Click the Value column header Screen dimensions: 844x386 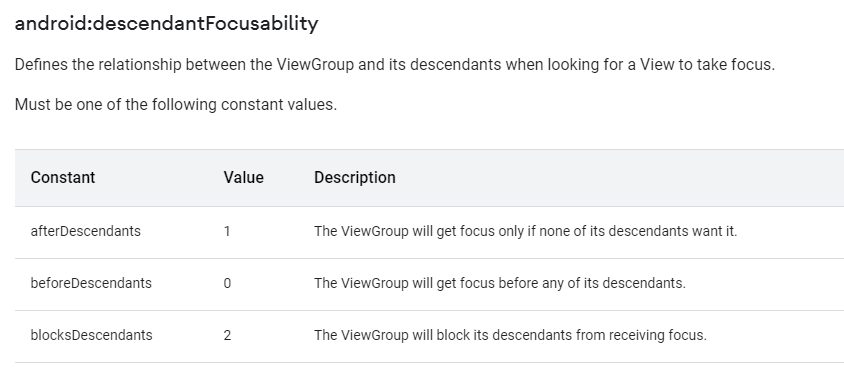tap(243, 178)
